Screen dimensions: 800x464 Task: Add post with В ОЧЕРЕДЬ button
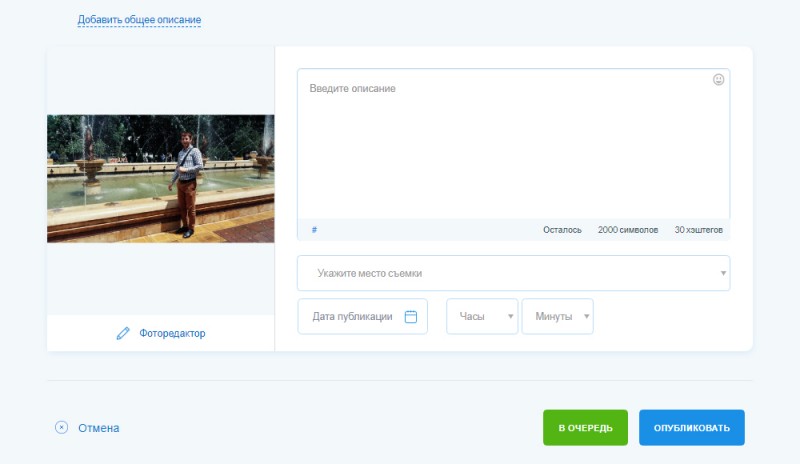pyautogui.click(x=585, y=428)
